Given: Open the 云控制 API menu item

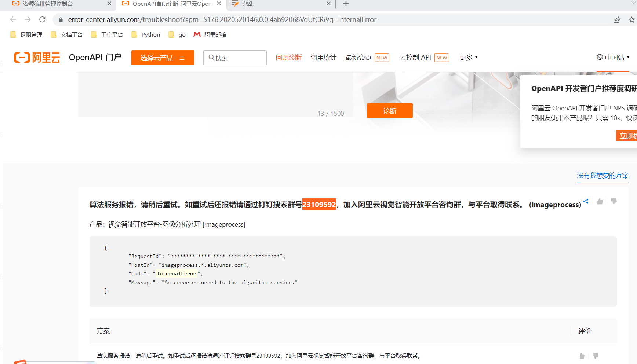Looking at the screenshot, I should coord(415,58).
